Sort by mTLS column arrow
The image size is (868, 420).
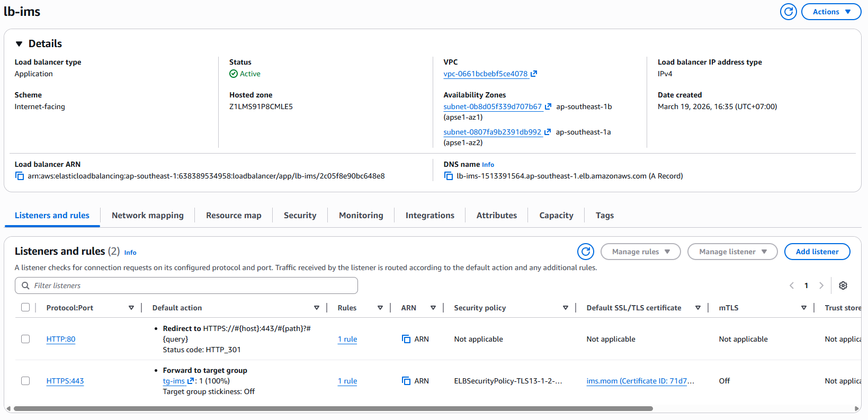point(804,308)
